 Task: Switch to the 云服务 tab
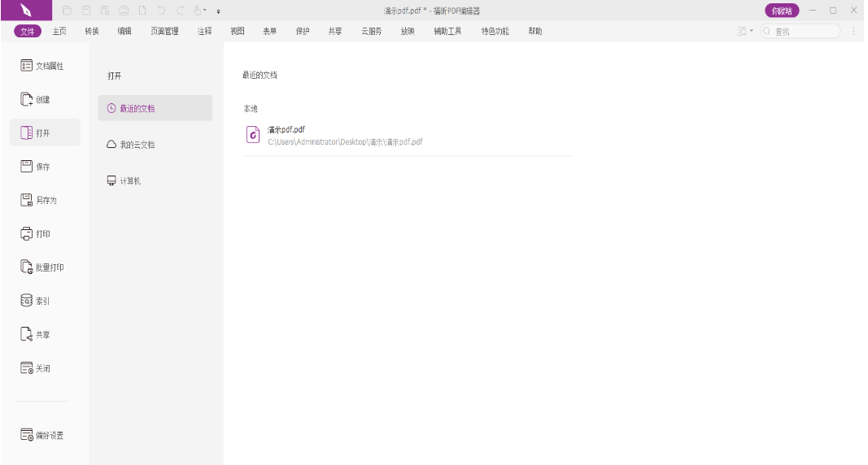pyautogui.click(x=372, y=32)
